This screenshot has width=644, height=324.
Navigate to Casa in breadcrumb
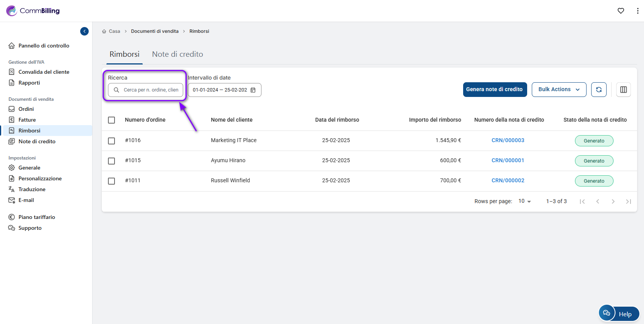click(x=114, y=31)
